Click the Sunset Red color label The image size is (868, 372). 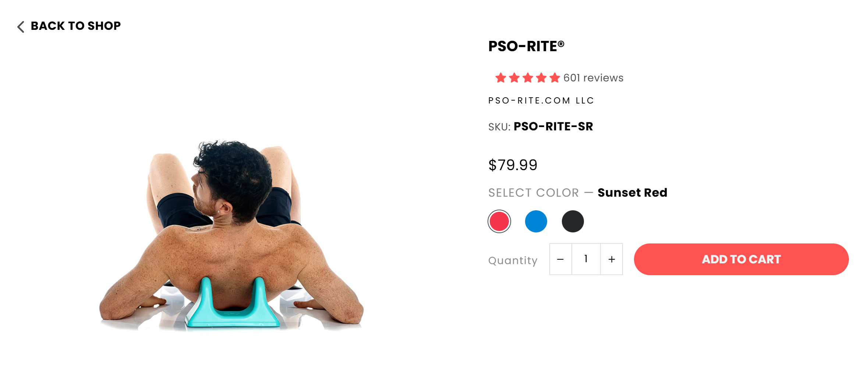pos(632,193)
